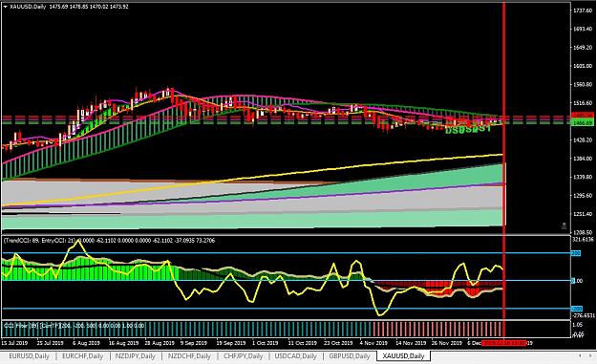Click the 26 Nov 2019 date label
Image resolution: width=597 pixels, height=364 pixels.
(447, 343)
